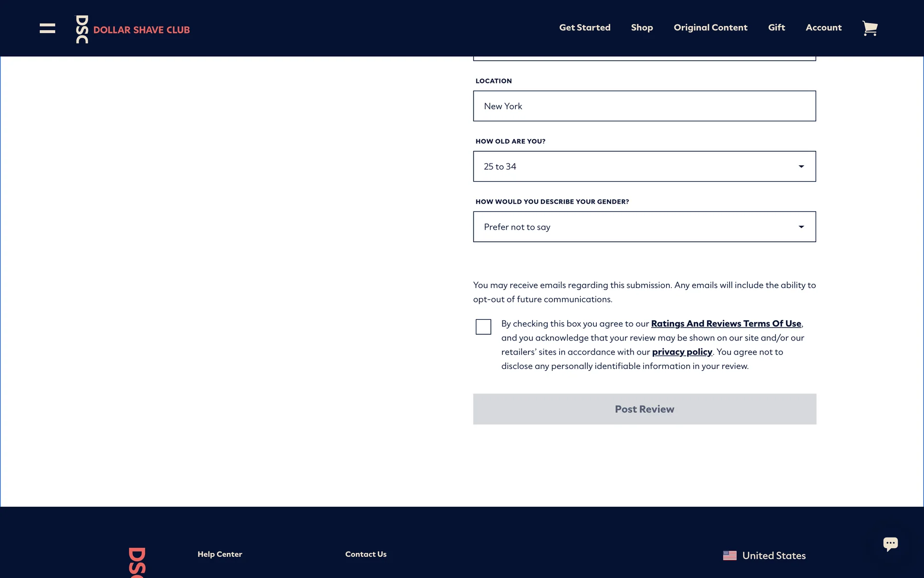Open Original Content in navigation
The width and height of the screenshot is (924, 578).
pos(710,28)
